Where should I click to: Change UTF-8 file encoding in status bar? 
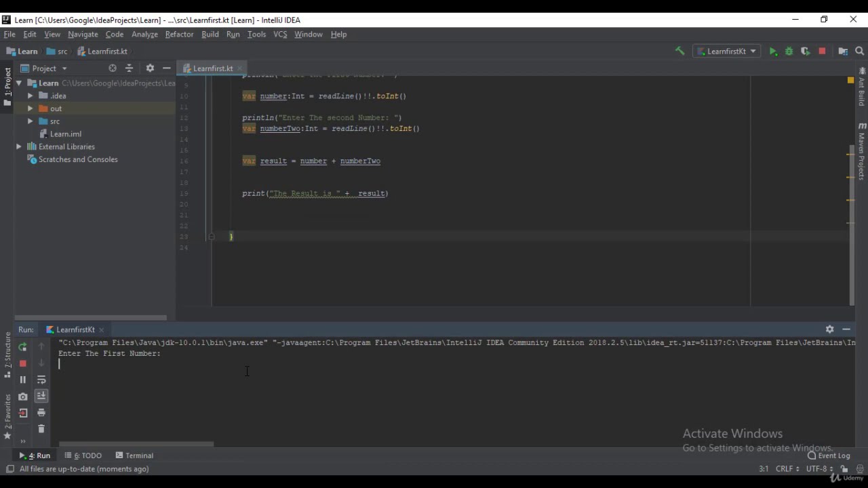coord(818,468)
